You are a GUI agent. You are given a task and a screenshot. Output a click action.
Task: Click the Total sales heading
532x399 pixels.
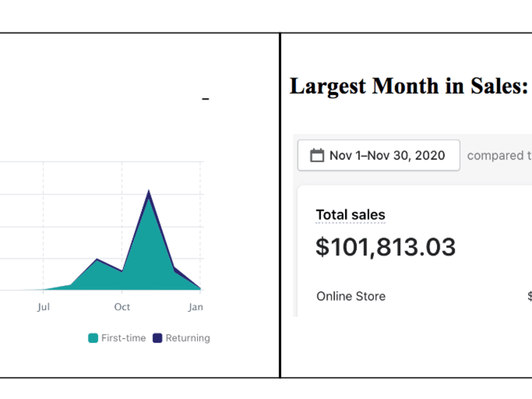pyautogui.click(x=351, y=215)
